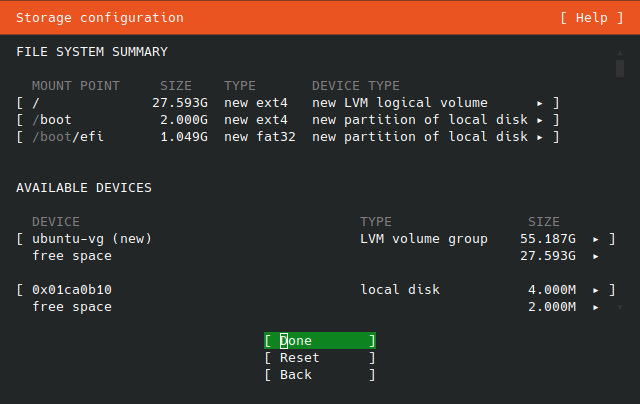This screenshot has height=404, width=640.
Task: Open the Help menu in header
Action: coord(591,18)
